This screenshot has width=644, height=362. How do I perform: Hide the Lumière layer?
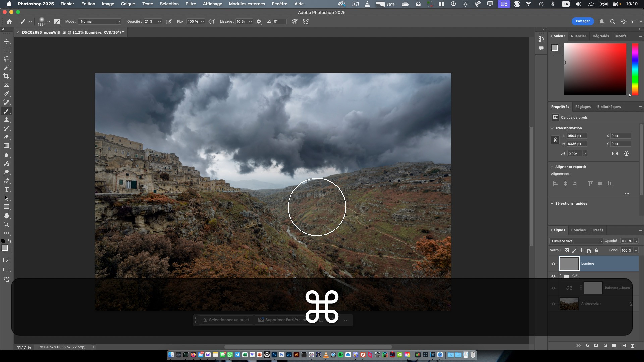tap(553, 264)
